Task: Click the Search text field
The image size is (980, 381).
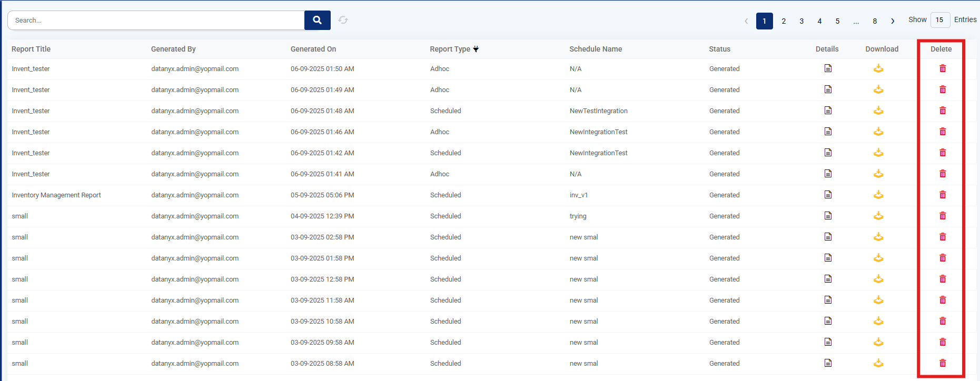Action: (156, 20)
